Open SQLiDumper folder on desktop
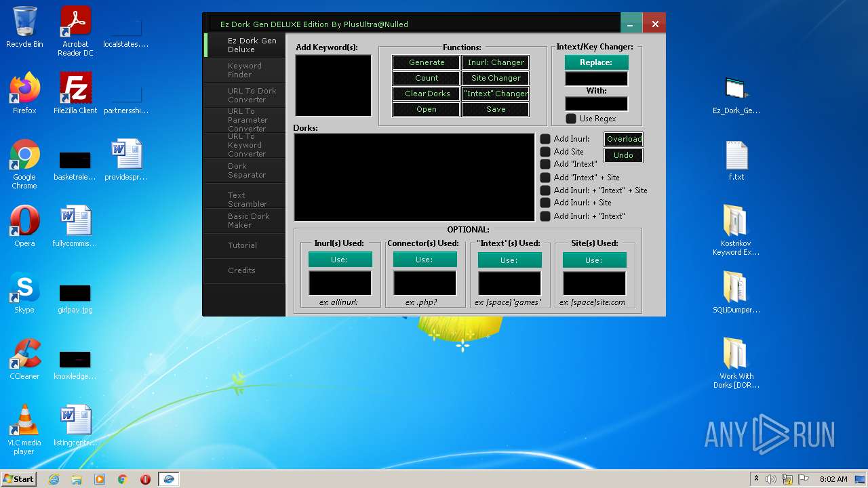The image size is (868, 488). 736,293
